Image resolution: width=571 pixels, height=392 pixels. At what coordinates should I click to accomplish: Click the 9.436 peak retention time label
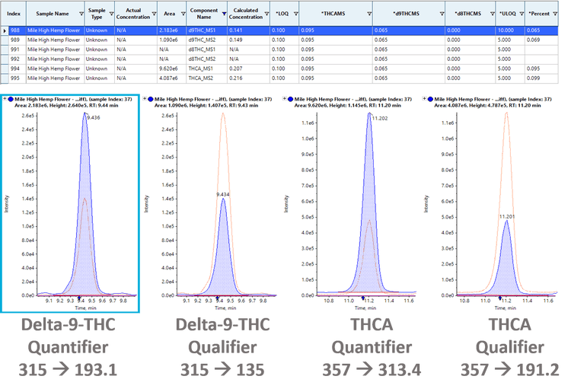pyautogui.click(x=94, y=118)
